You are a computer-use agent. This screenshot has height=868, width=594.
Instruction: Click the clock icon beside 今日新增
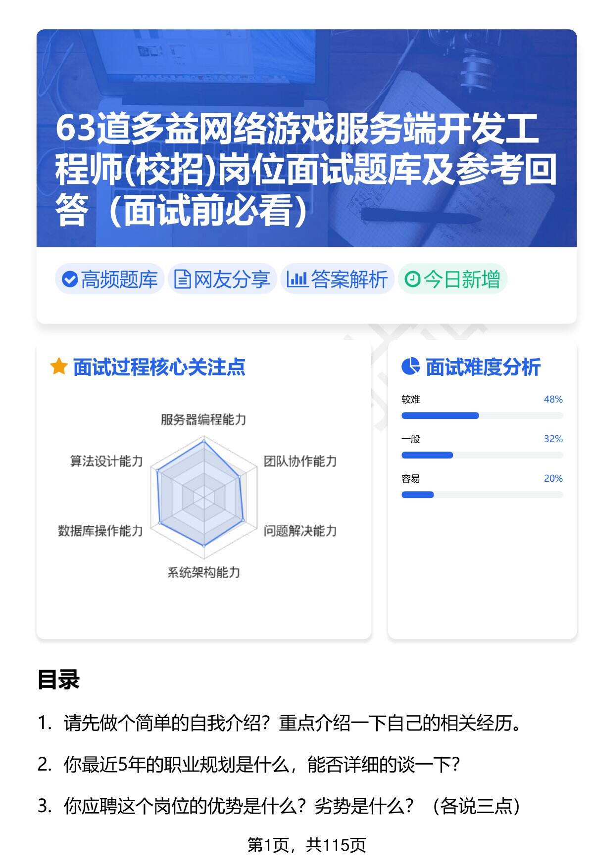(412, 279)
